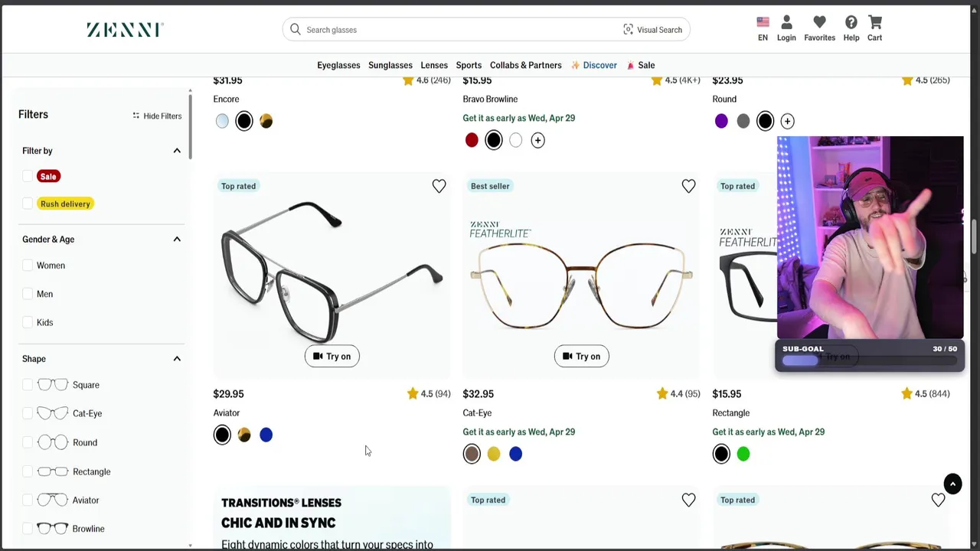
Task: Favorite the product below Rectangle card
Action: [938, 500]
